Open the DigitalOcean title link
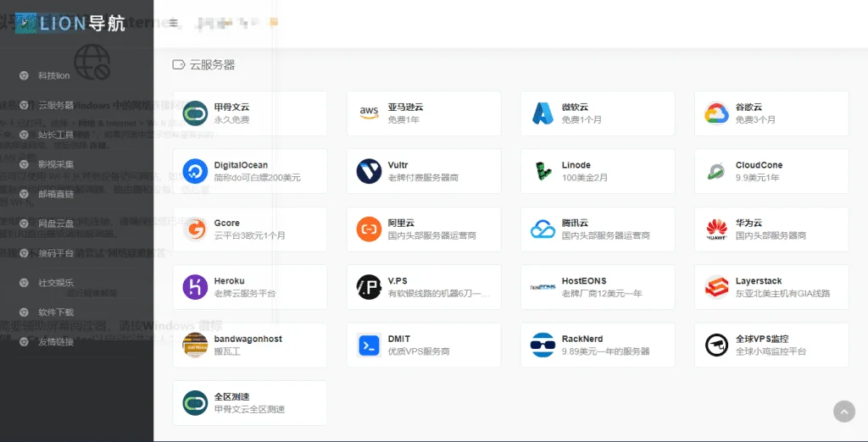This screenshot has width=868, height=442. click(x=241, y=165)
